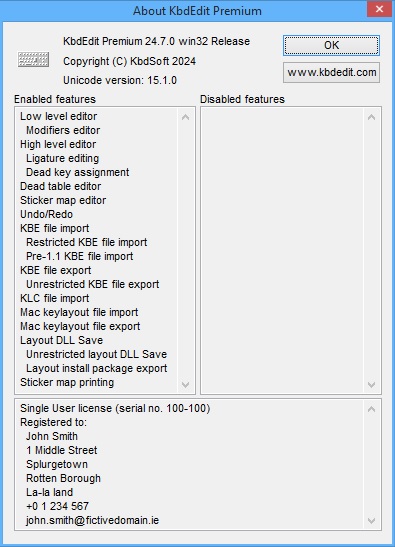Open the www.kbdedit.com website link button
The image size is (395, 547).
coord(331,73)
